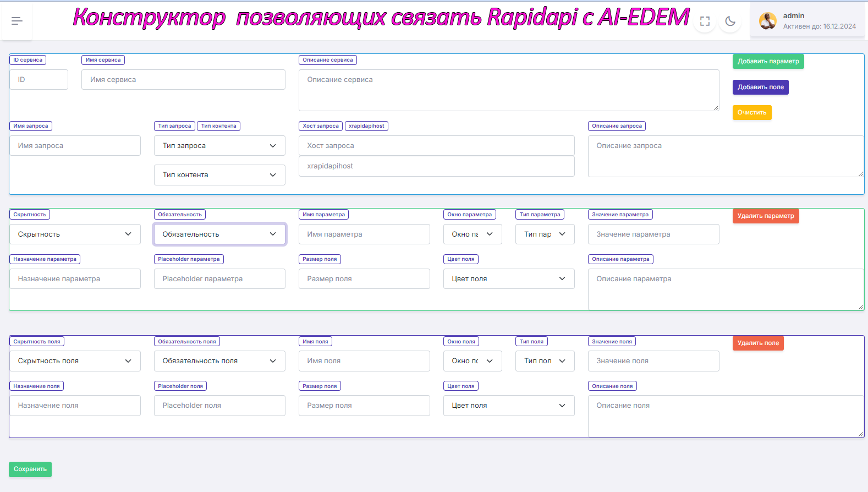Viewport: 868px width, 492px height.
Task: Focus the Описание сервиса textarea
Action: click(x=509, y=90)
